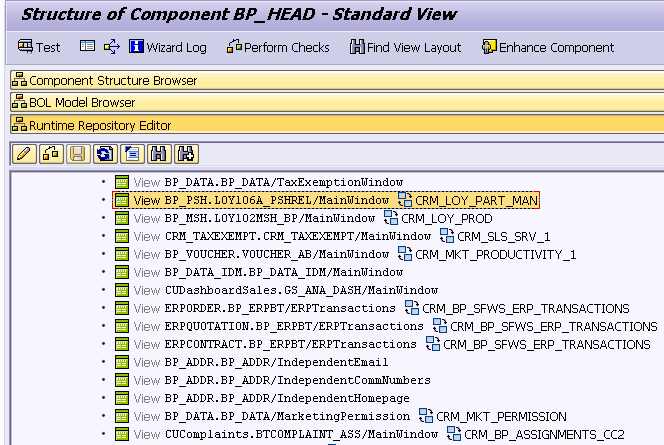
Task: Click the refresh icon in editor toolbar
Action: pyautogui.click(x=105, y=154)
